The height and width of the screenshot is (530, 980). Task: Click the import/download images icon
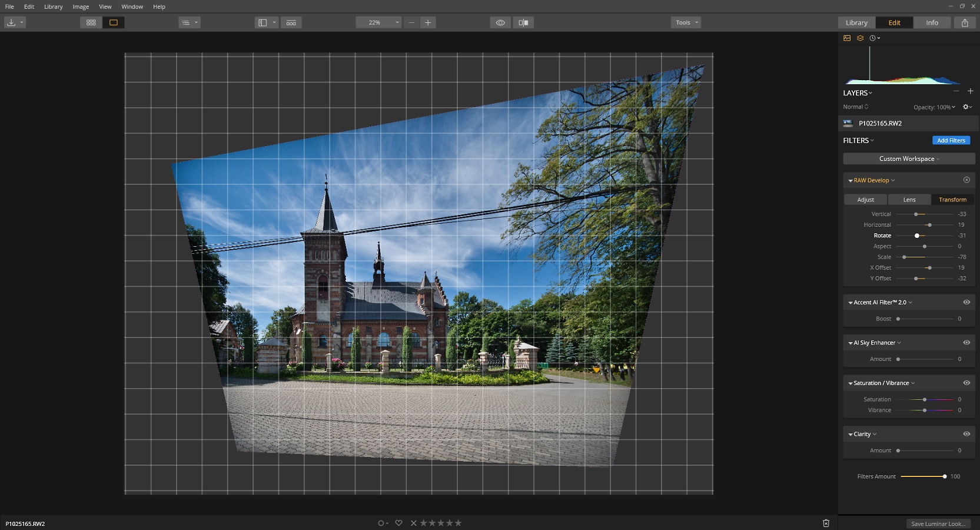point(11,22)
